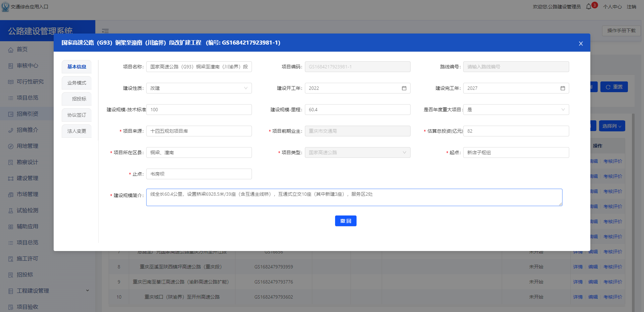The width and height of the screenshot is (644, 312).
Task: Click the 招商引资 sidebar icon
Action: (11, 114)
